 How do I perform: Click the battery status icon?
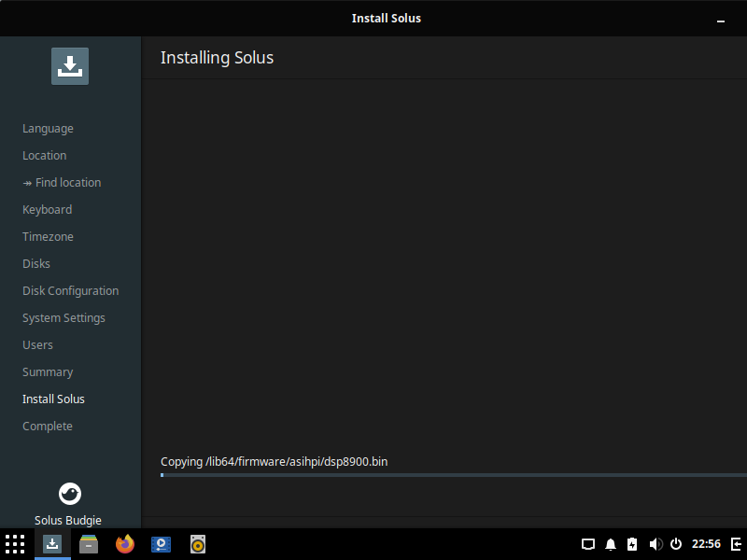click(x=632, y=544)
